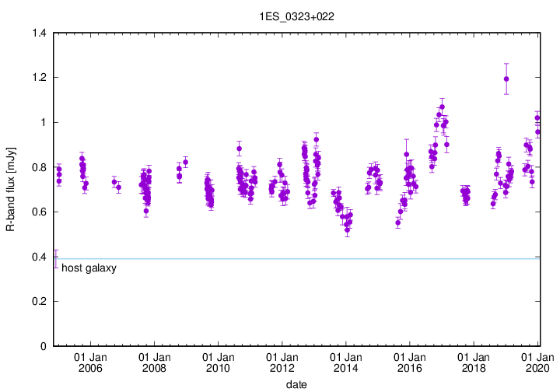Click the '01 Jan 2018' x-axis tick label
The width and height of the screenshot is (560, 392).
coord(474,362)
